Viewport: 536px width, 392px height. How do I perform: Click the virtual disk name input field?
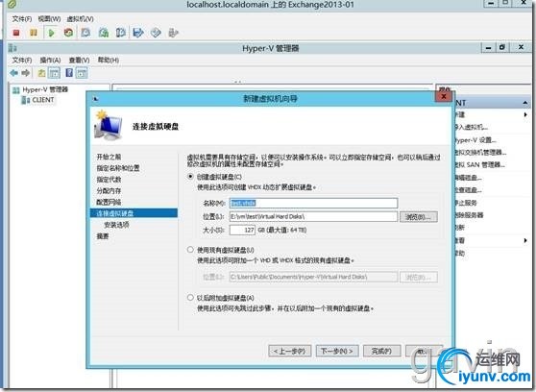(313, 203)
